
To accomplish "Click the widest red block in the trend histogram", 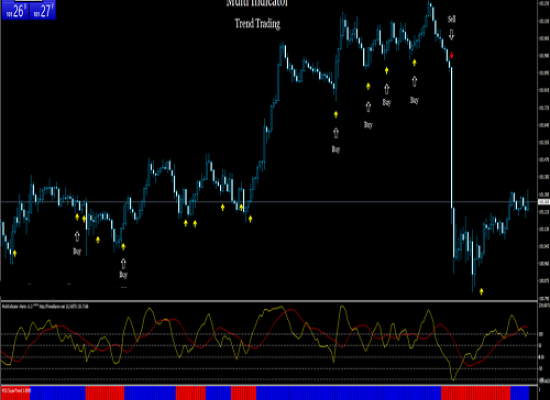I will pyautogui.click(x=476, y=393).
